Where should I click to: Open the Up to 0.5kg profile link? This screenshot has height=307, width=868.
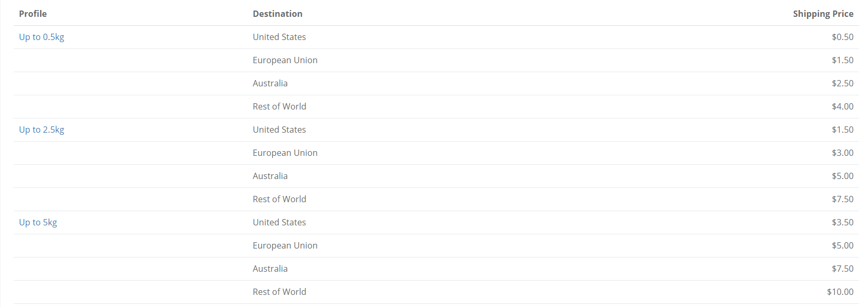click(42, 37)
